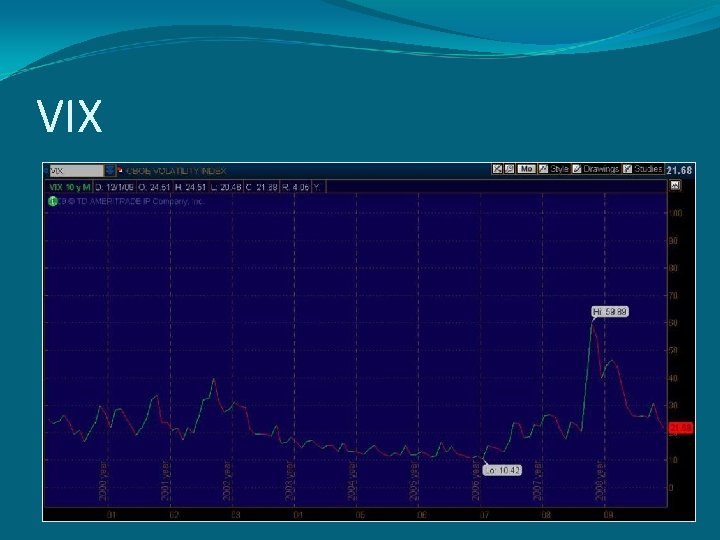
Task: Open the symbol dropdown arrow next to VIX
Action: click(110, 171)
